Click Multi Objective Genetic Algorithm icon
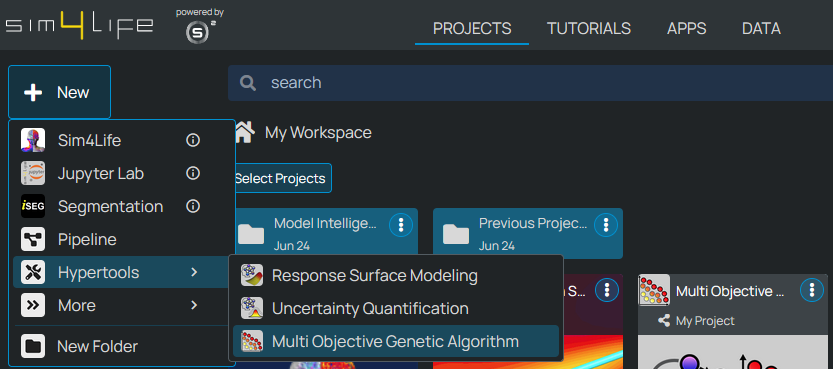This screenshot has height=369, width=833. pos(252,341)
